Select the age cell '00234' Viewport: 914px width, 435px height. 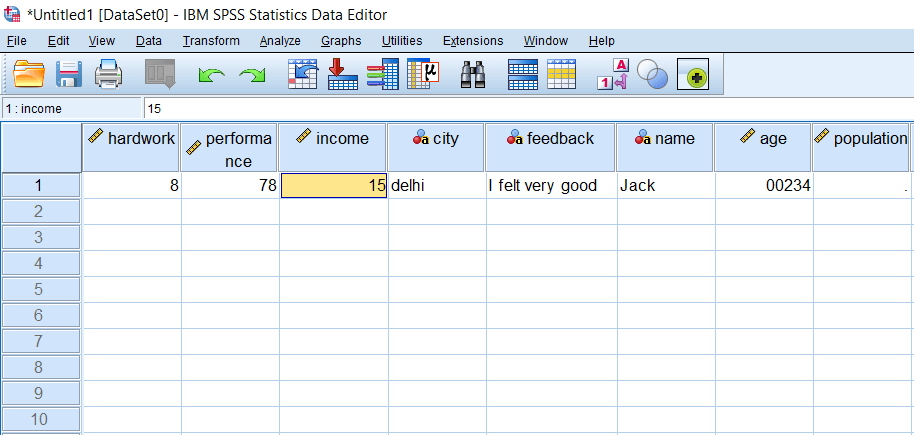(x=764, y=185)
